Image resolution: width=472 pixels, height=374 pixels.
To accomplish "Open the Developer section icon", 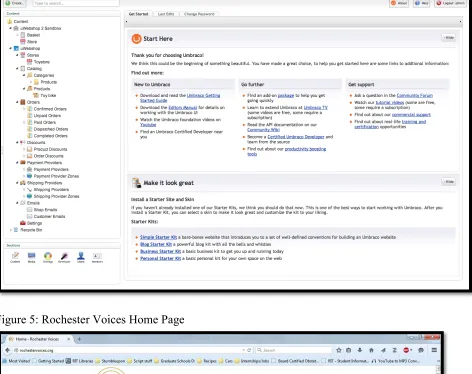I will point(64,257).
